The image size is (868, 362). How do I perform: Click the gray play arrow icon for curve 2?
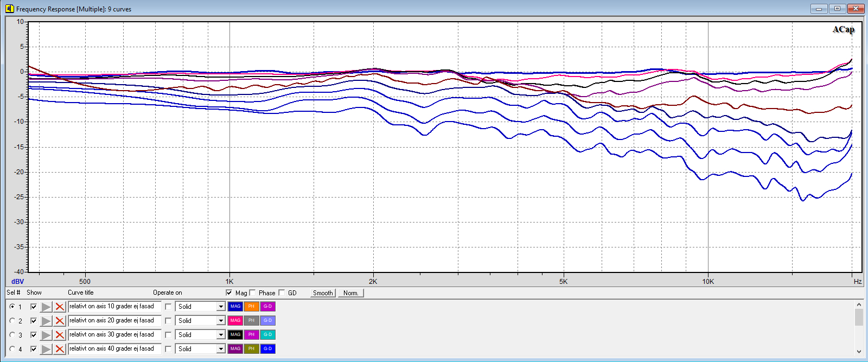pos(46,321)
